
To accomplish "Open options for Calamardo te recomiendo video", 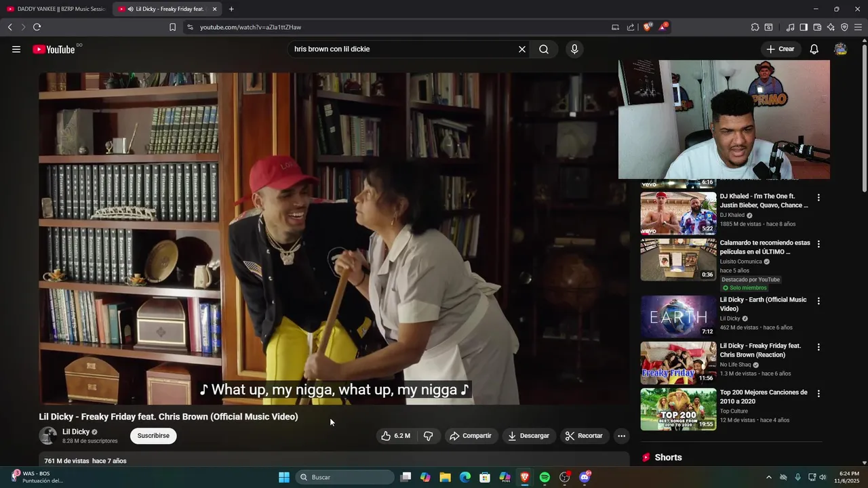I will tap(818, 243).
